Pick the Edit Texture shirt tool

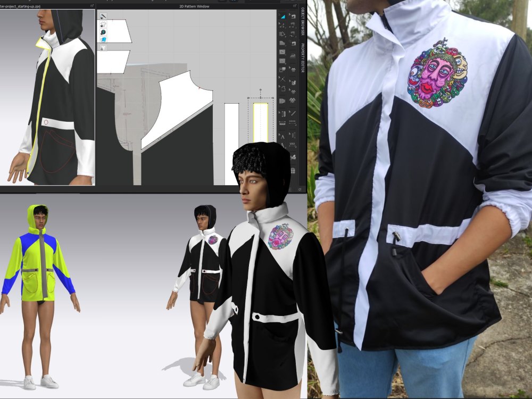click(x=293, y=69)
